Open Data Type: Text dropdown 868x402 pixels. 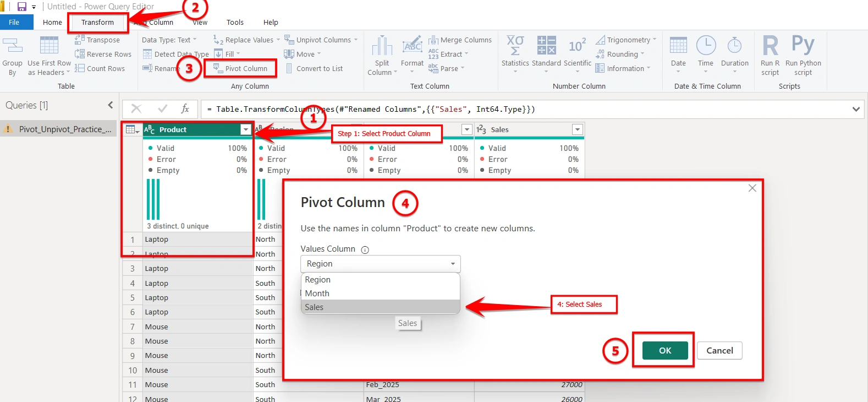[169, 40]
